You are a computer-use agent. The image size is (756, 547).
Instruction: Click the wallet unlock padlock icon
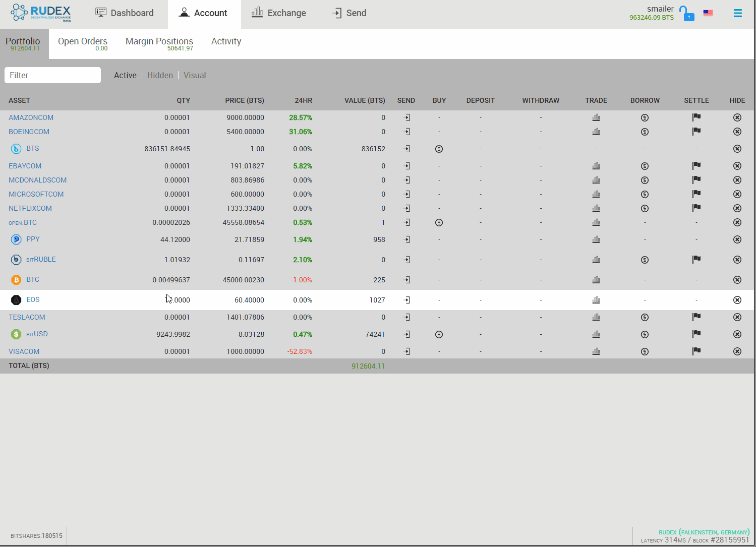(x=688, y=13)
